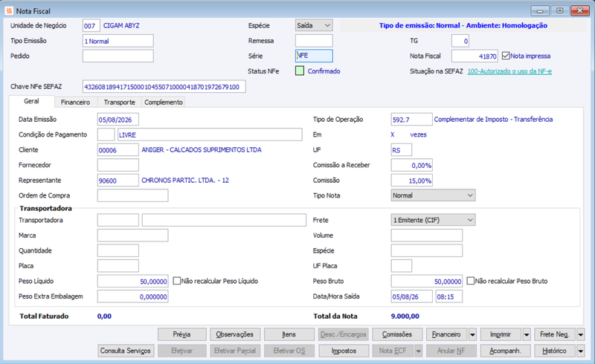Switch to the Financeiro tab
Screen dimensions: 595x364
pyautogui.click(x=76, y=103)
